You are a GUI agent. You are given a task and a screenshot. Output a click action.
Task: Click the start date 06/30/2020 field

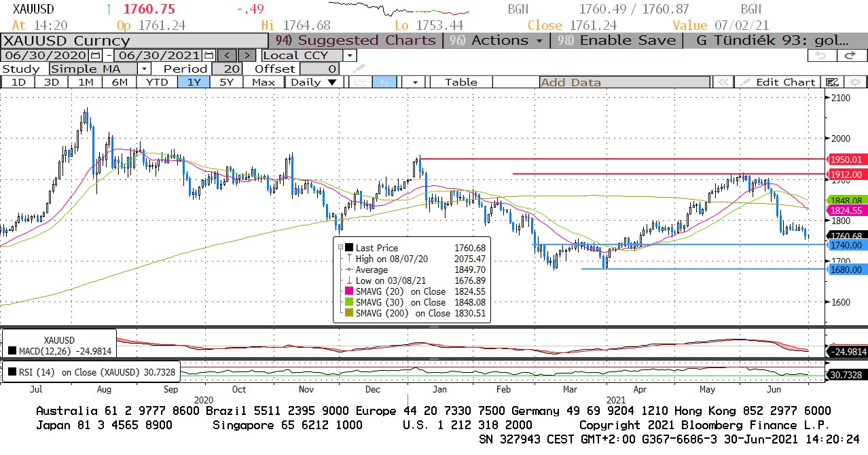[46, 55]
